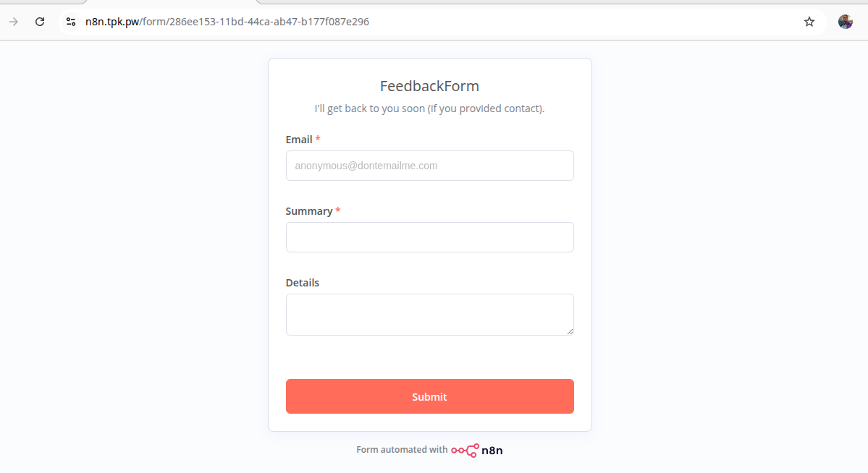The image size is (868, 473).
Task: Click into the Email input field
Action: coord(429,166)
